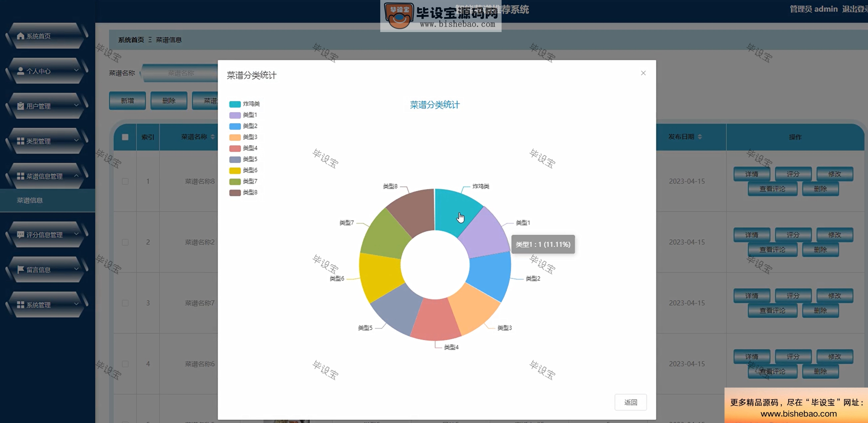The width and height of the screenshot is (868, 423).
Task: Open 系统首页 in the sidebar
Action: coord(47,36)
